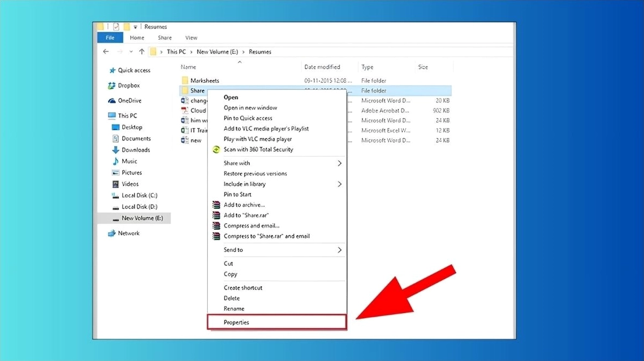Open Local Disk (C:) in sidebar
This screenshot has width=644, height=361.
coord(139,195)
